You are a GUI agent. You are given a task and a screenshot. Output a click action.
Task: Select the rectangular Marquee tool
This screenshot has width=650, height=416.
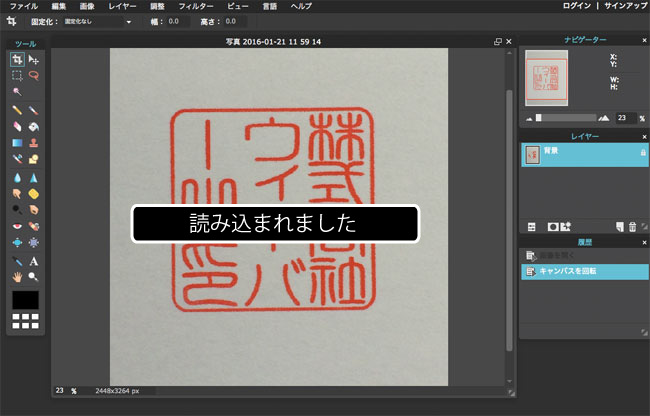coord(17,75)
